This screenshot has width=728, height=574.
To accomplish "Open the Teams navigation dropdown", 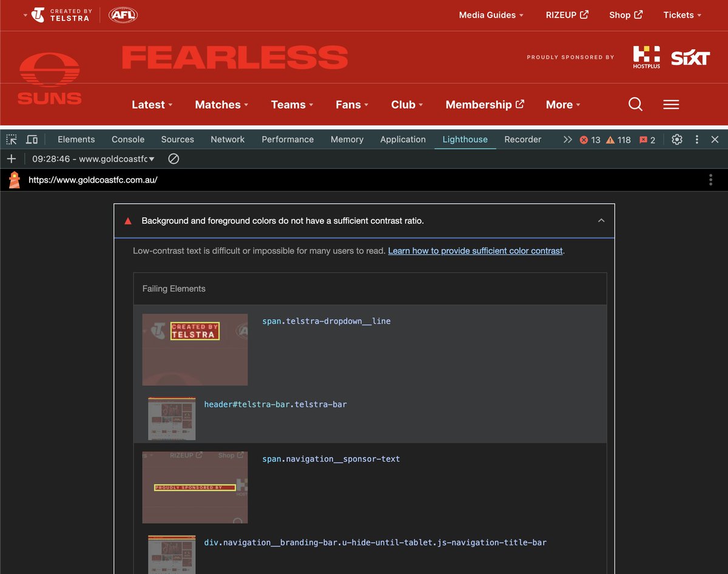I will click(x=292, y=104).
